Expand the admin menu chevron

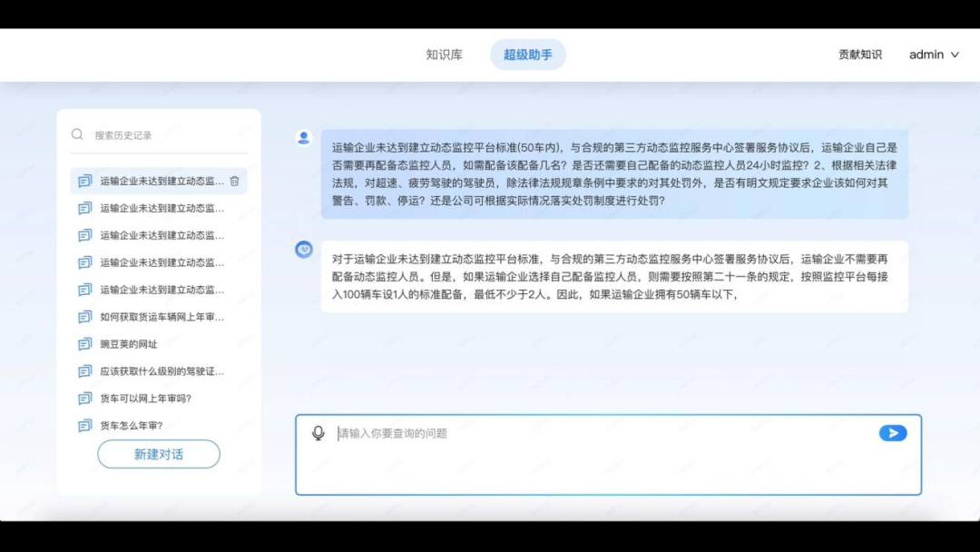click(955, 54)
